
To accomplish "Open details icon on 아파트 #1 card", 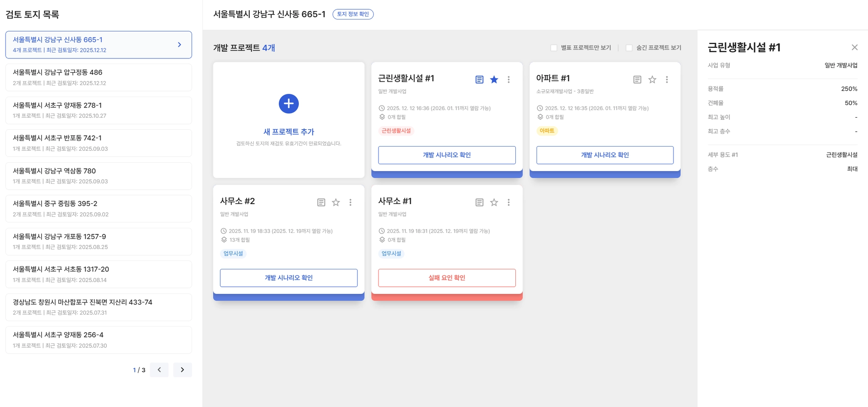I will click(x=637, y=80).
